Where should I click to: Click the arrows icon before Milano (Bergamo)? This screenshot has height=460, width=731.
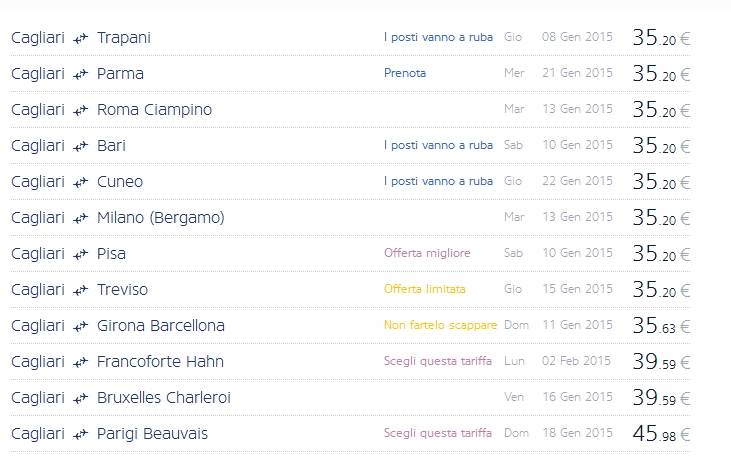point(81,218)
